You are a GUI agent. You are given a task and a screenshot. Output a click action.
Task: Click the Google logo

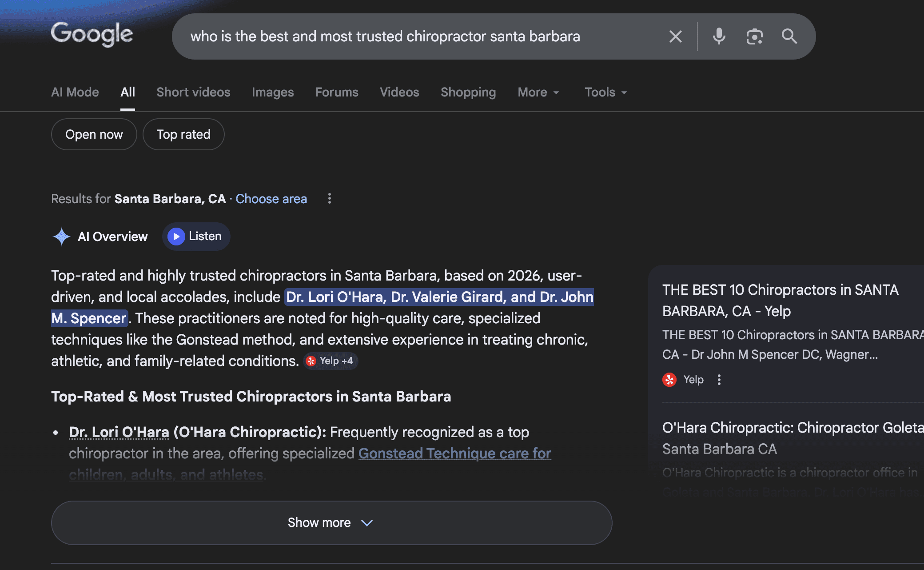(x=92, y=35)
